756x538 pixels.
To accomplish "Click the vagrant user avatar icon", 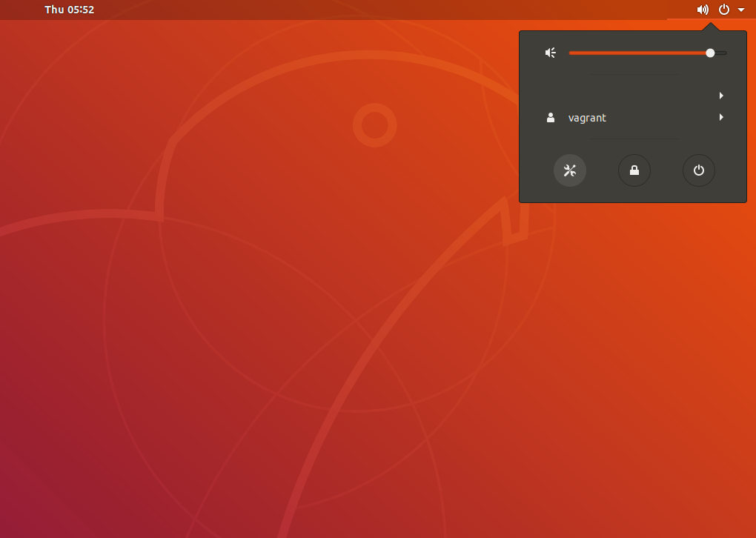I will coord(550,117).
